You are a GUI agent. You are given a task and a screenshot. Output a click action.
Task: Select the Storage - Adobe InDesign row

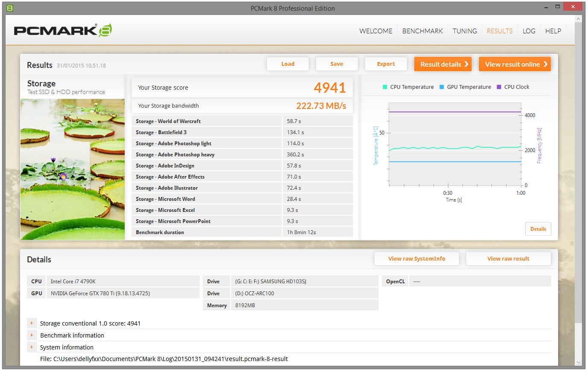242,166
